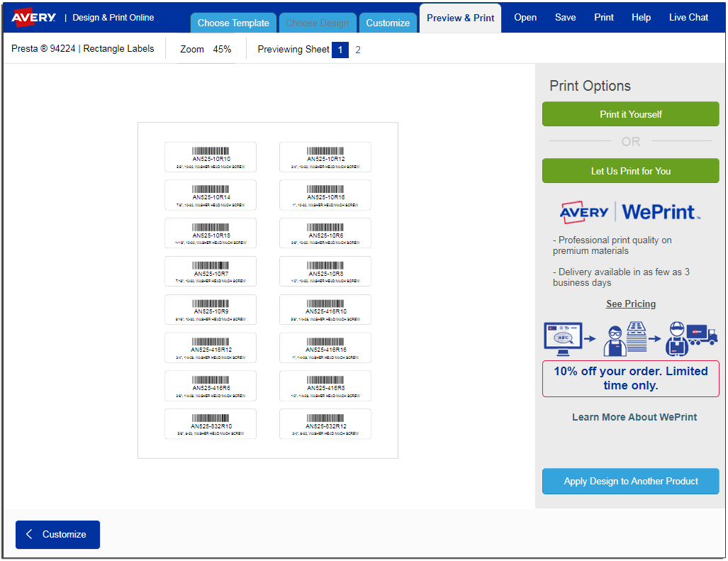Click the AN525-10R9 label preview
The image size is (728, 561).
pyautogui.click(x=211, y=309)
